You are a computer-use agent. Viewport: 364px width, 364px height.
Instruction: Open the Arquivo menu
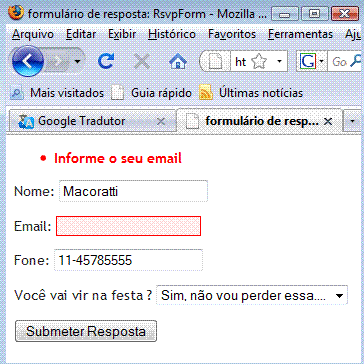pos(33,34)
